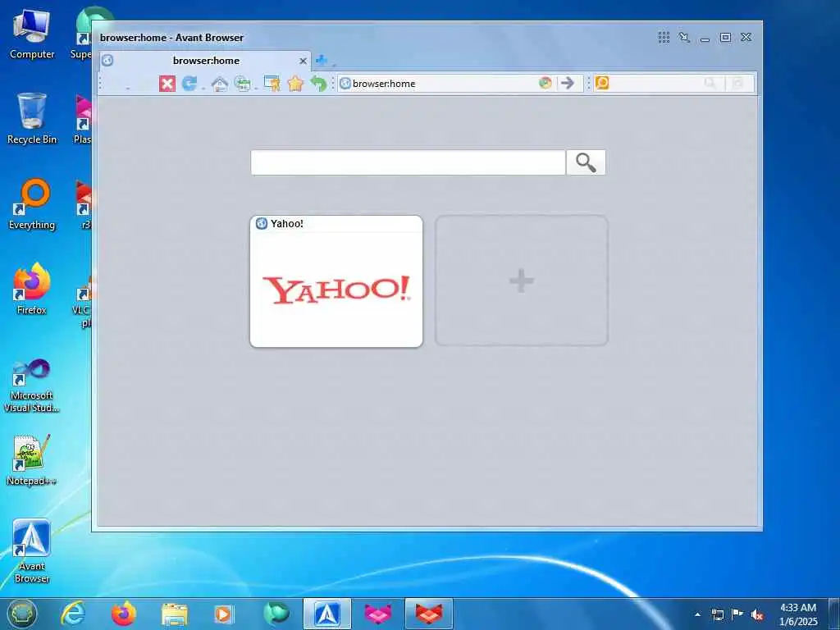Click the blue plus new tab button
Screen dimensions: 840x630
[322, 60]
